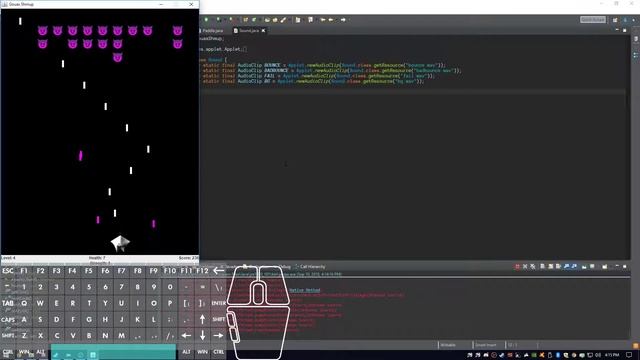Viewport: 640px width, 360px height.
Task: Minimize the editor area
Action: coord(617,30)
